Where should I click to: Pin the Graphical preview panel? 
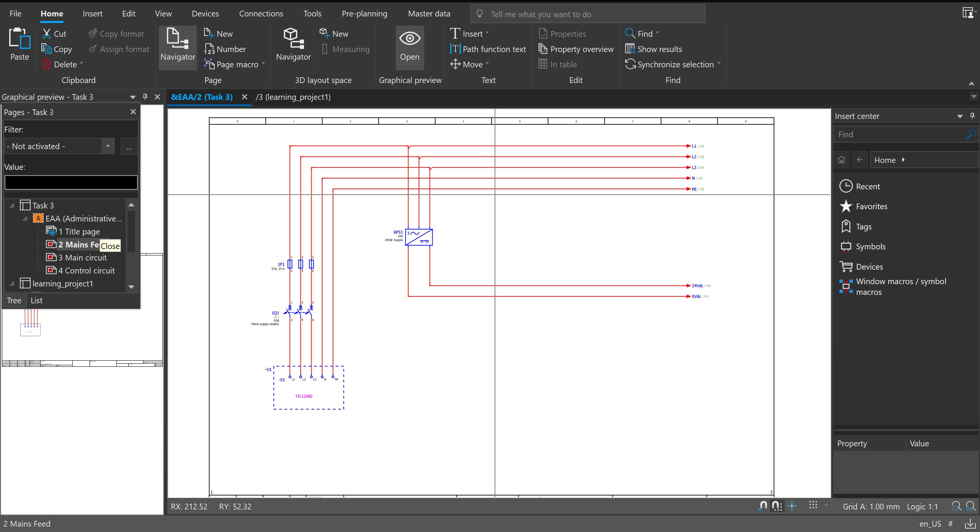pyautogui.click(x=145, y=97)
